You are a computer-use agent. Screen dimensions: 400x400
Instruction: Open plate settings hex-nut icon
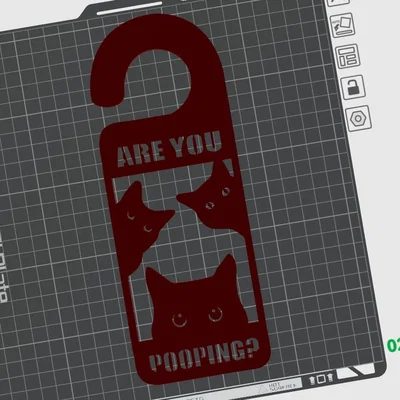[358, 118]
